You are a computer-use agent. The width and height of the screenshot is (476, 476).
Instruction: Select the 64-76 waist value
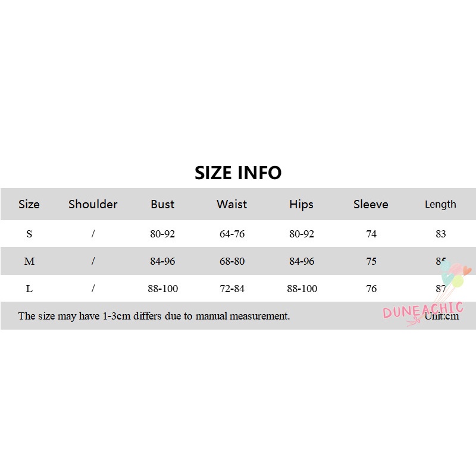[x=232, y=234]
